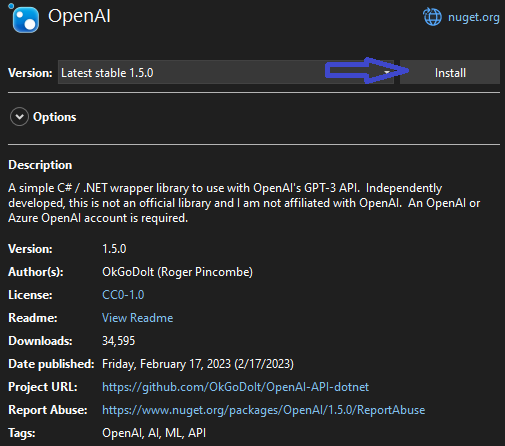
Task: Click the tags list OpenAI, AI, ML, API
Action: coord(154,433)
